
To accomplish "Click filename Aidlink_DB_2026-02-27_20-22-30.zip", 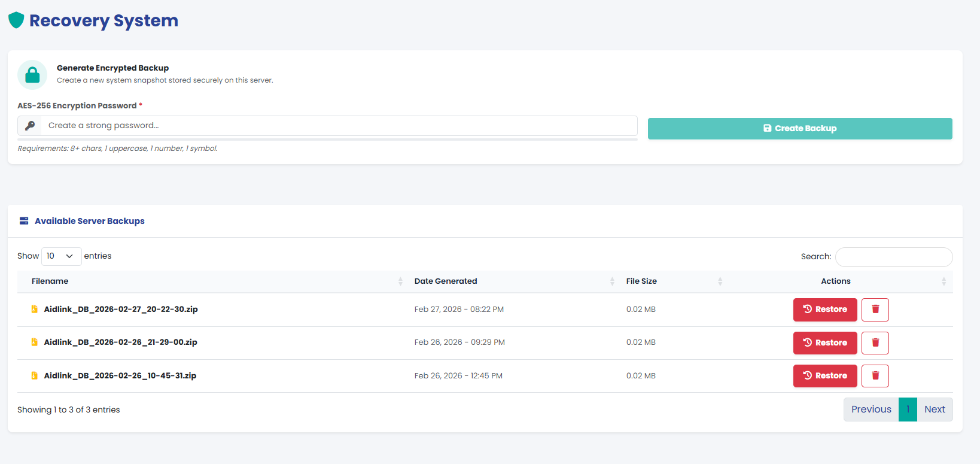I will (x=121, y=310).
